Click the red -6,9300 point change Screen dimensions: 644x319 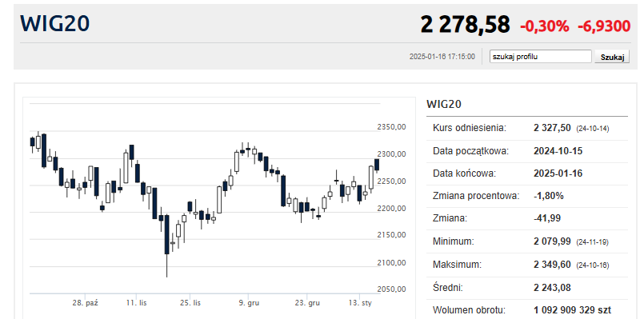(604, 26)
